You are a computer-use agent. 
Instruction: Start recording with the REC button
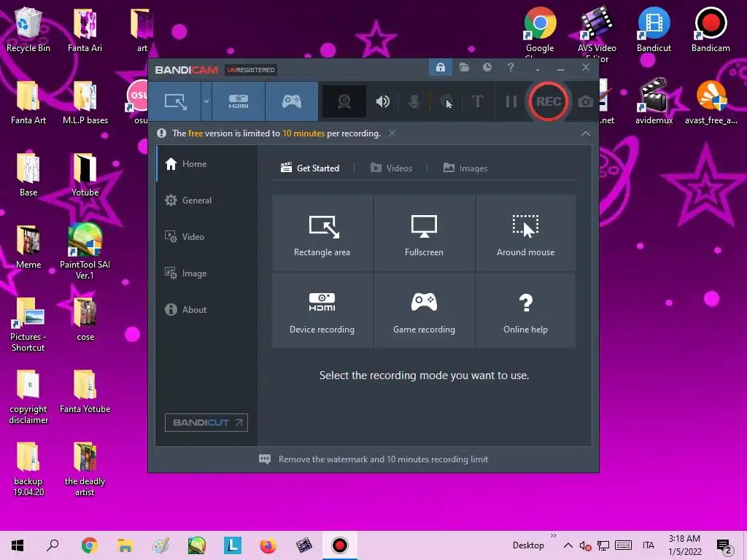(548, 101)
